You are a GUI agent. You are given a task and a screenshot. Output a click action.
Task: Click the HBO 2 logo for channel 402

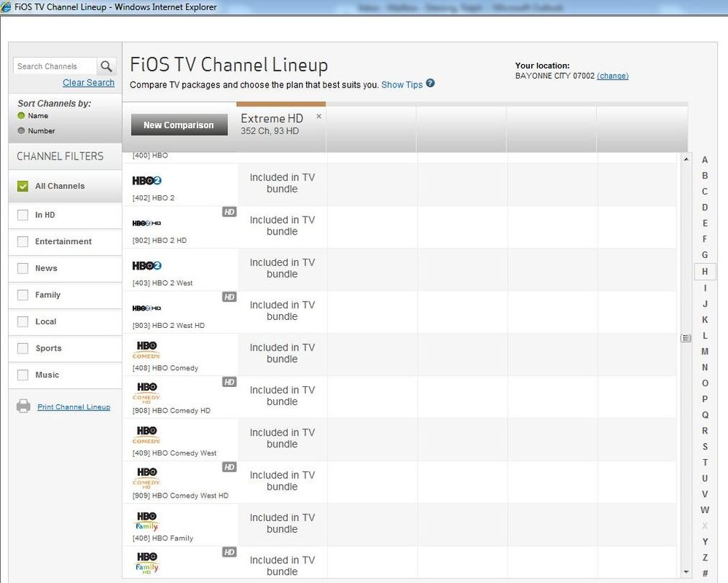146,181
